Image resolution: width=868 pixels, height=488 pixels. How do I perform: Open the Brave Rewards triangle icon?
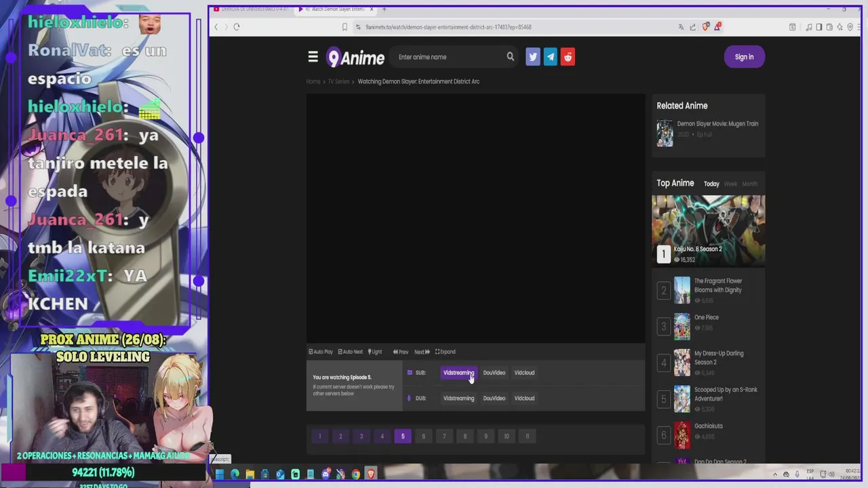(x=717, y=26)
